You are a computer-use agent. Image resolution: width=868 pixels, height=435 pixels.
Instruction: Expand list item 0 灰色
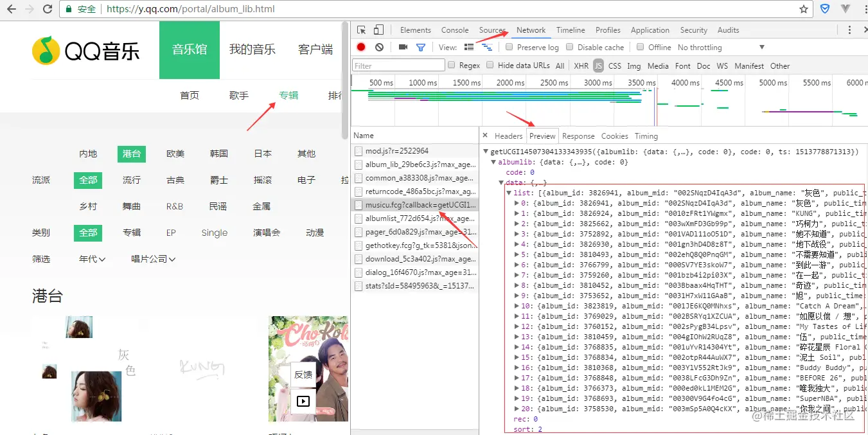[x=517, y=204]
